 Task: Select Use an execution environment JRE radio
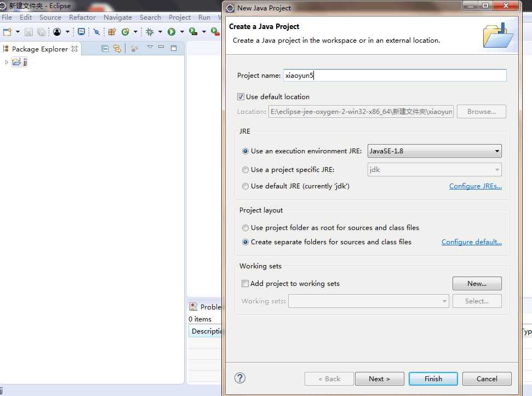pos(245,151)
